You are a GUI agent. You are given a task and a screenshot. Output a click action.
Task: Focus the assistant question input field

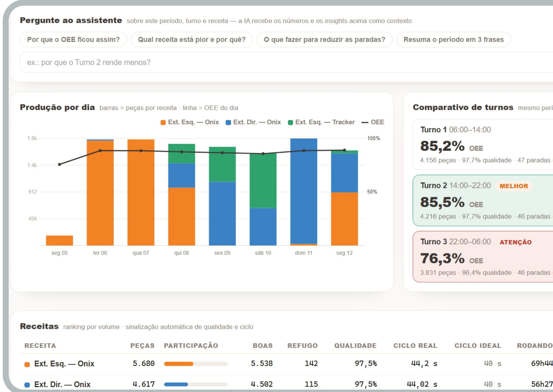click(286, 62)
